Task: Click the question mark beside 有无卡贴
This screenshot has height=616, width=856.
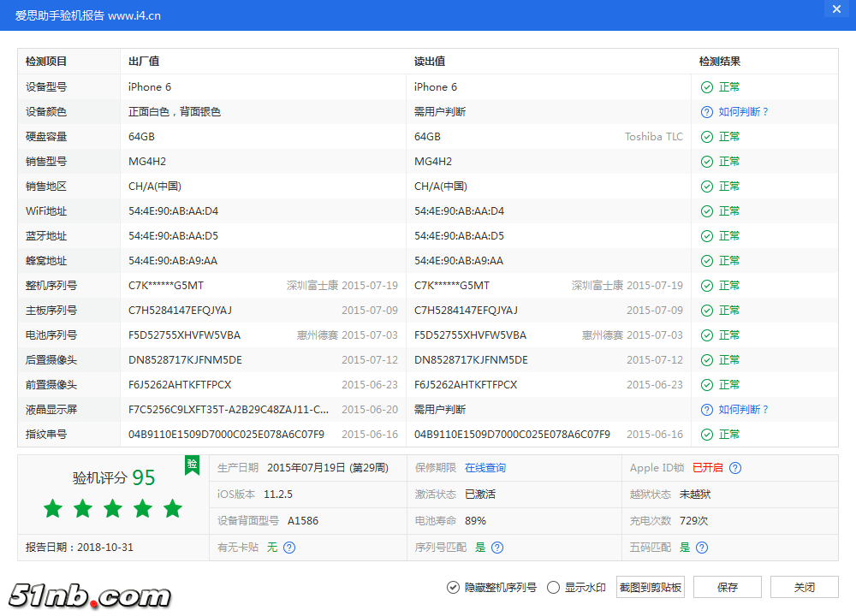Action: point(289,547)
